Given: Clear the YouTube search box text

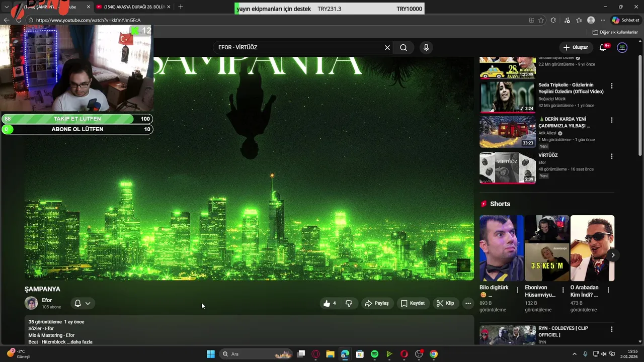Looking at the screenshot, I should tap(387, 47).
